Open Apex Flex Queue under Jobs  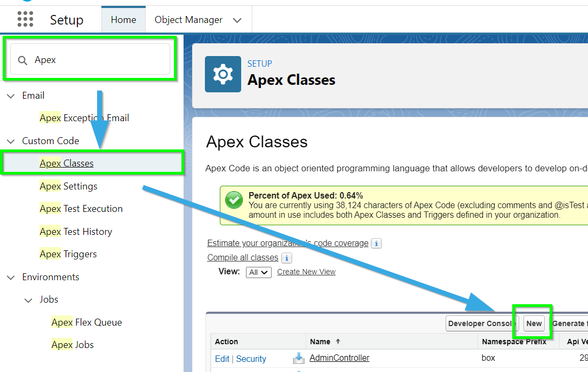click(86, 322)
